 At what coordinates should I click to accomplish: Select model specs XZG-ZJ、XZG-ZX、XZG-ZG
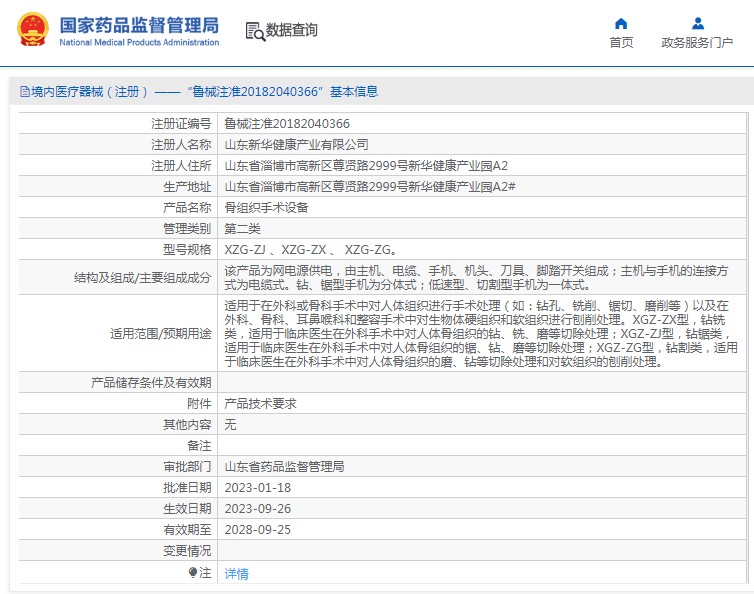[311, 250]
